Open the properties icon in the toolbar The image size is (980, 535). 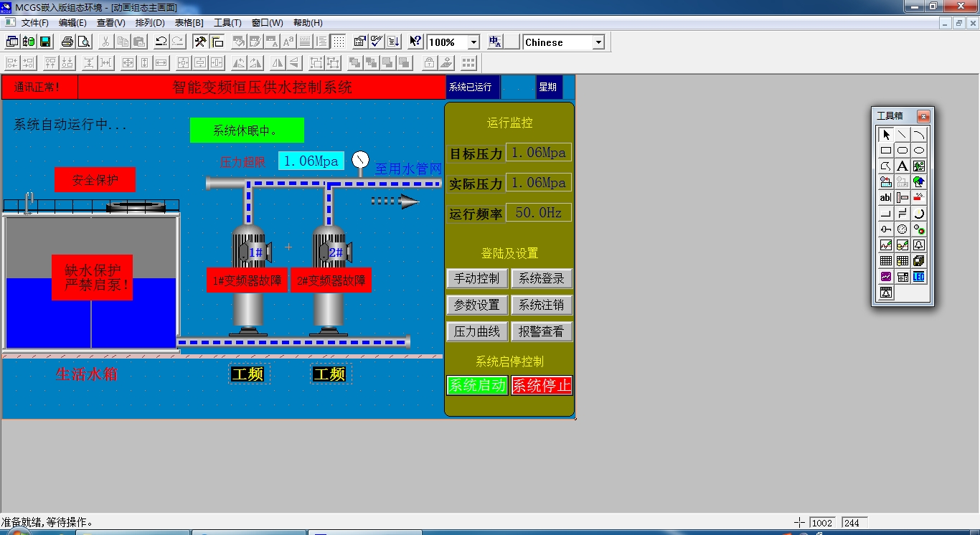point(360,42)
